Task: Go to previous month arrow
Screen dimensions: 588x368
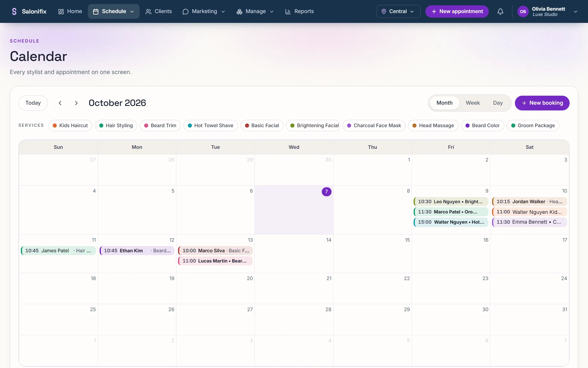Action: click(x=60, y=103)
